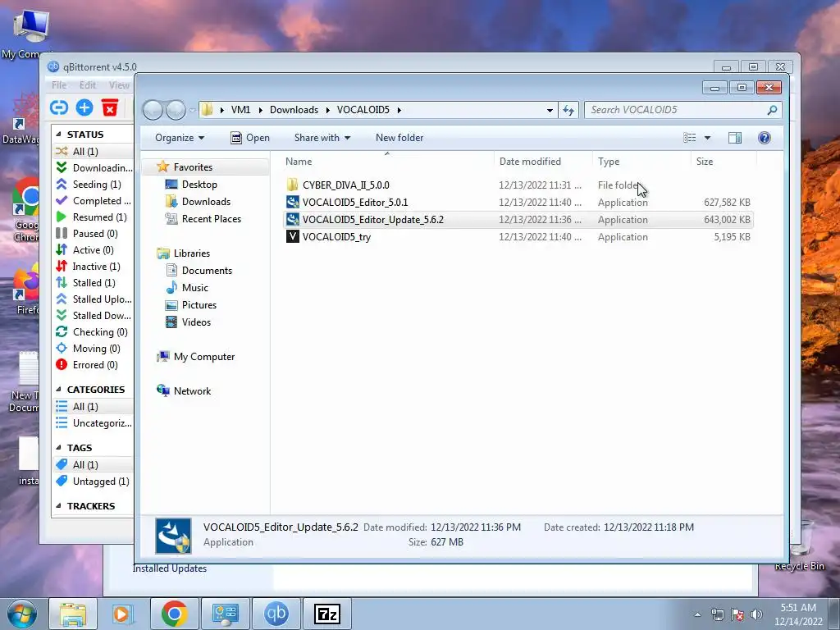This screenshot has height=630, width=840.
Task: Switch to qBittorrent on the taskbar
Action: [x=276, y=614]
